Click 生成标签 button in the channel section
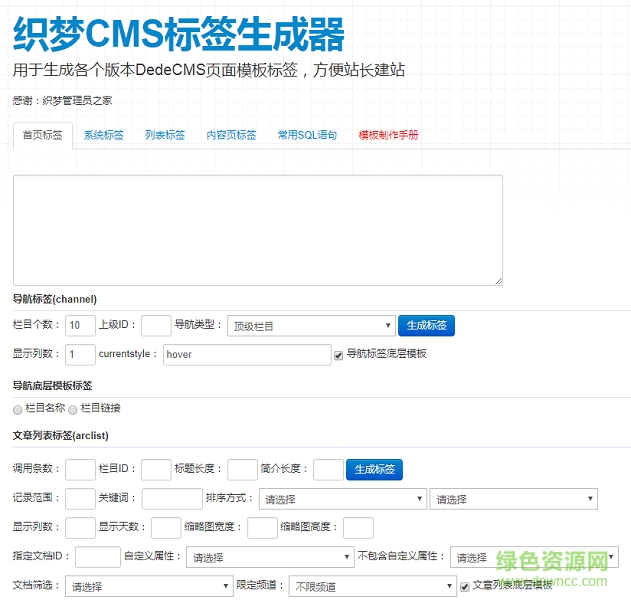This screenshot has width=631, height=600. (427, 325)
